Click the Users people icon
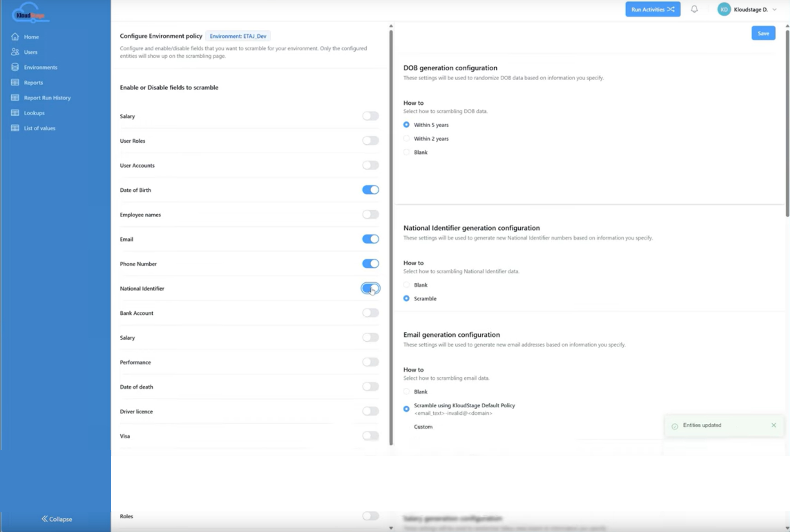The height and width of the screenshot is (532, 790). pyautogui.click(x=15, y=52)
